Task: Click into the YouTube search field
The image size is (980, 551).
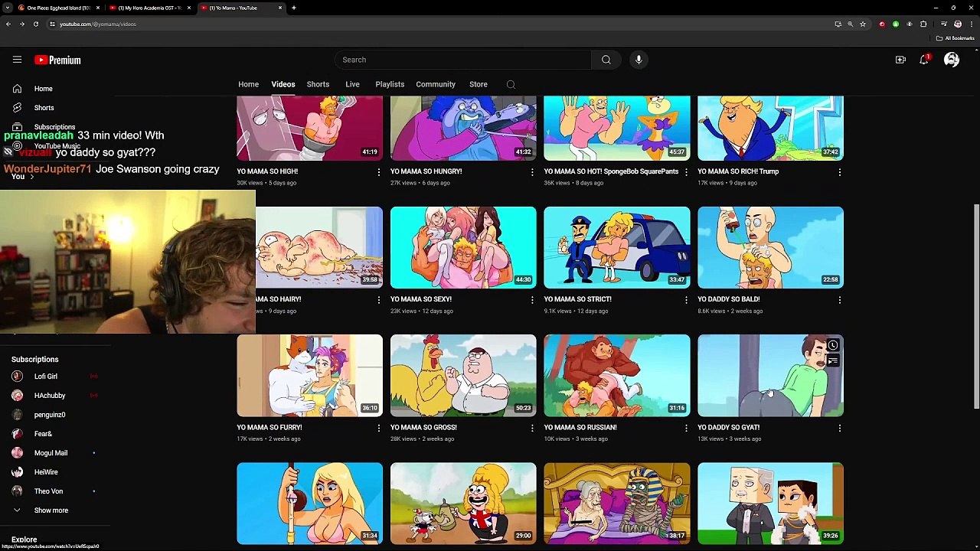Action: 462,60
